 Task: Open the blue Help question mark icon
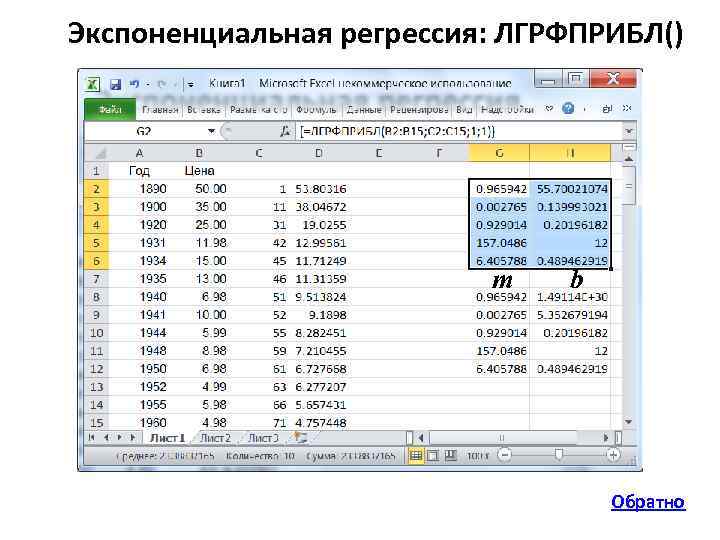point(568,109)
